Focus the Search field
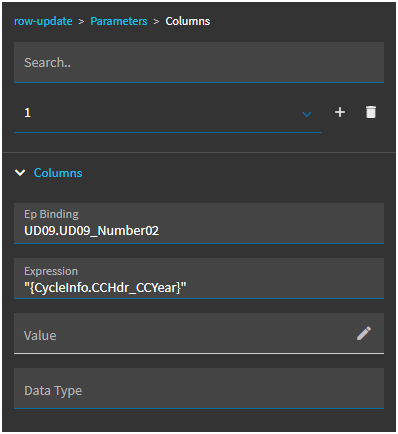This screenshot has height=434, width=398. [199, 62]
